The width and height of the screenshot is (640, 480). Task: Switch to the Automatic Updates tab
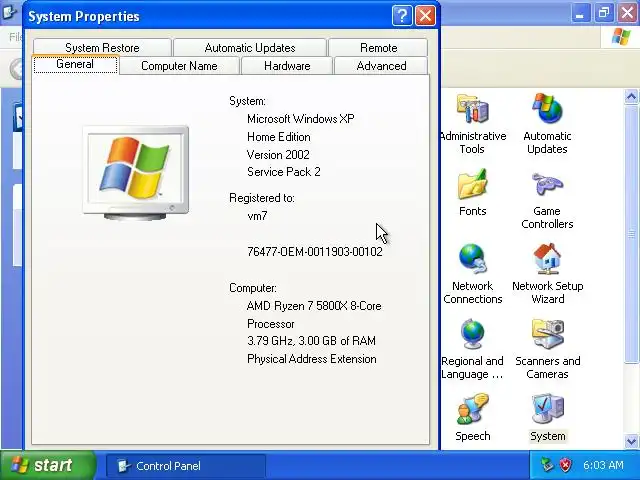click(x=250, y=48)
